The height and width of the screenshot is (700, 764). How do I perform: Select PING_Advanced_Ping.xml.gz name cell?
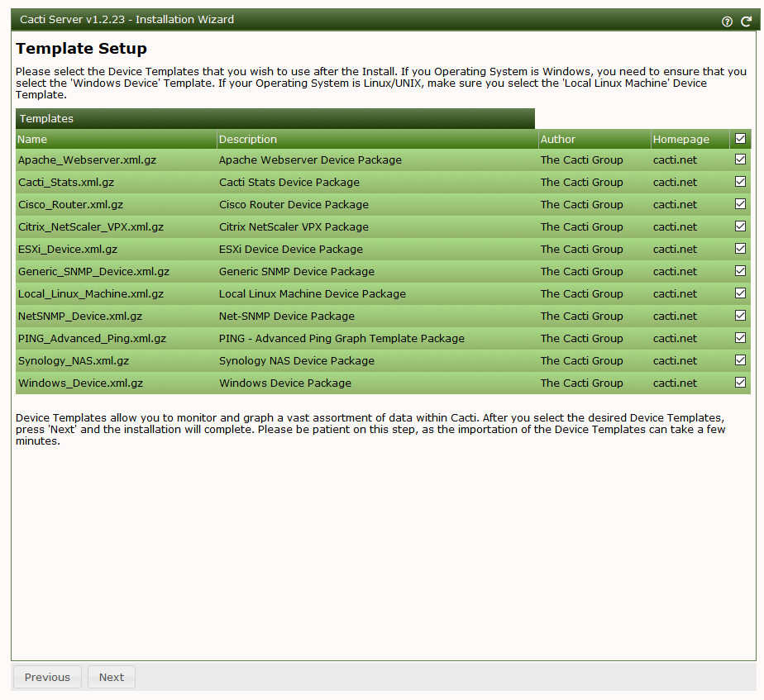coord(92,339)
